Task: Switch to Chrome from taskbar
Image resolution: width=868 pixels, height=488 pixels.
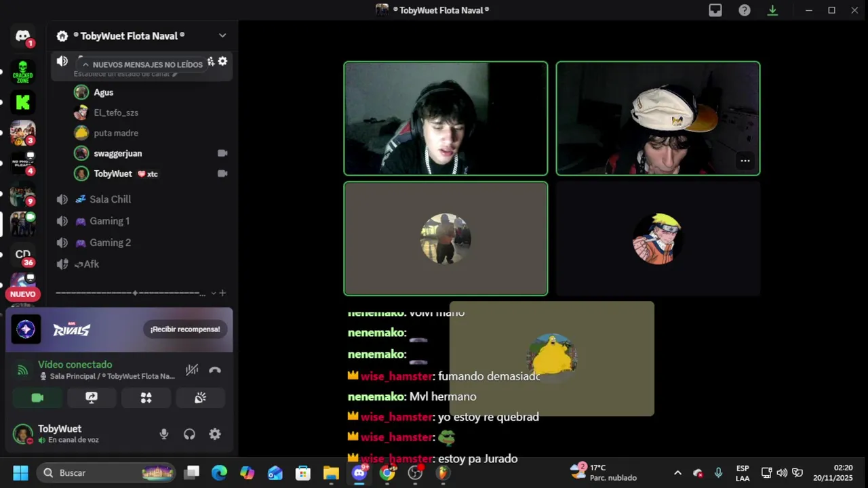Action: [x=387, y=472]
